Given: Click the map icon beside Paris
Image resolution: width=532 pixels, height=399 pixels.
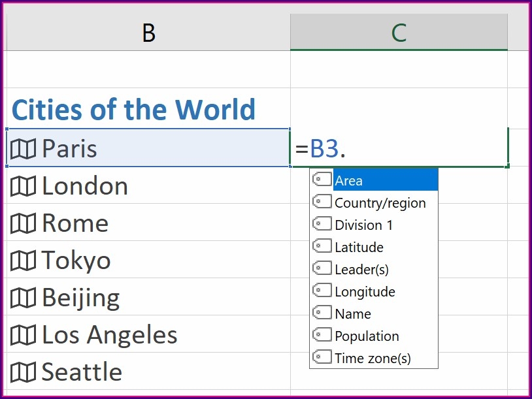Looking at the screenshot, I should point(24,149).
